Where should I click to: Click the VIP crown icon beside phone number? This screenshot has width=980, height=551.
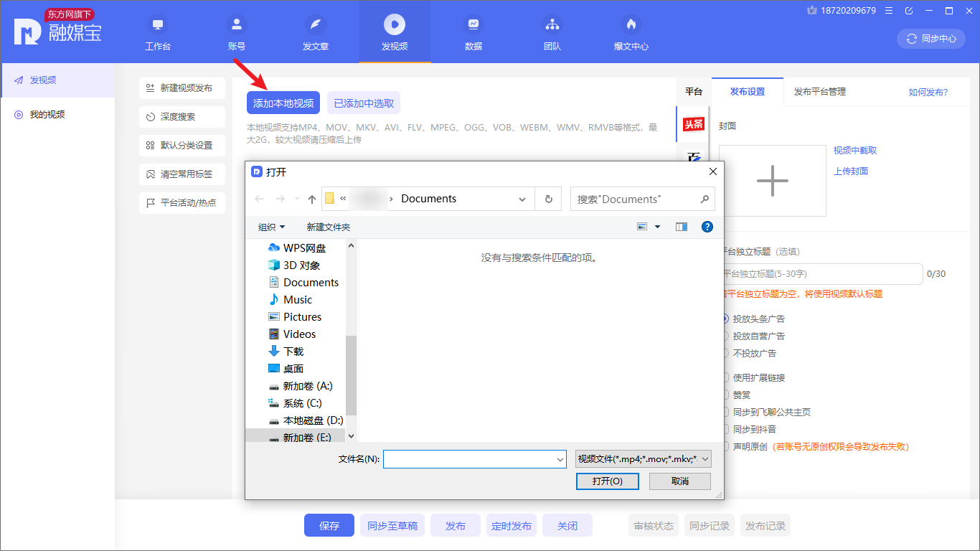click(812, 11)
